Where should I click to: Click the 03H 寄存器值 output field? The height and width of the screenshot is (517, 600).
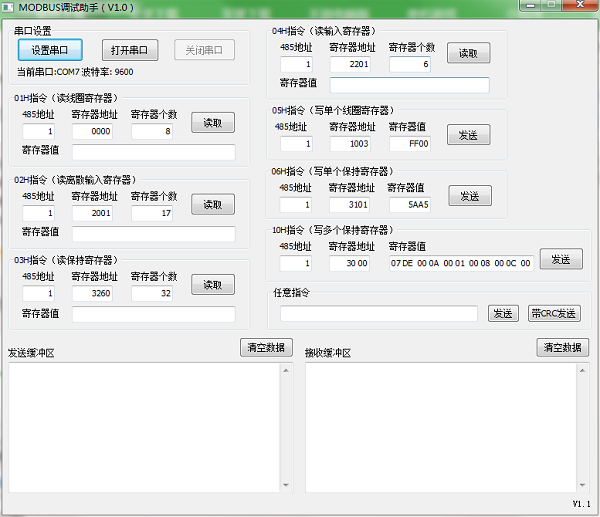(x=154, y=314)
